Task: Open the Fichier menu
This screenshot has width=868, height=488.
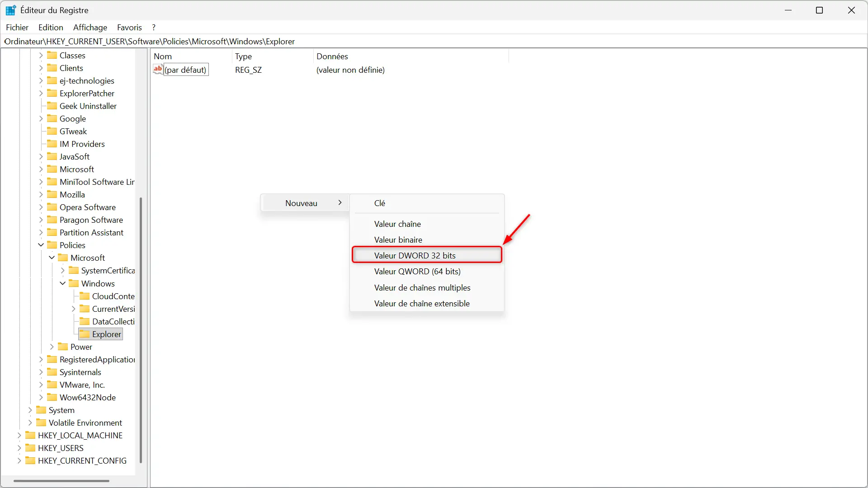Action: 17,27
